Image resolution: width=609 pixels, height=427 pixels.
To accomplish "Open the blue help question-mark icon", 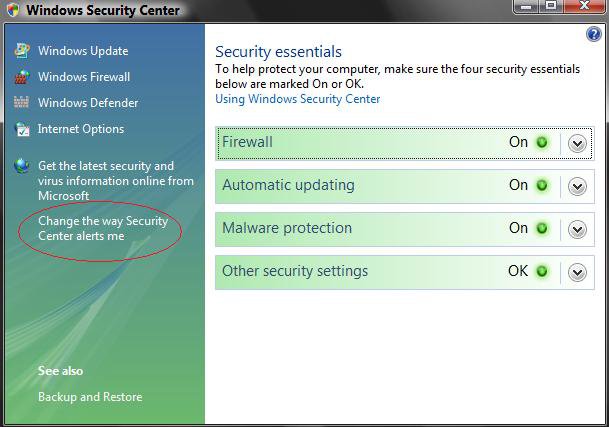I will click(x=593, y=34).
